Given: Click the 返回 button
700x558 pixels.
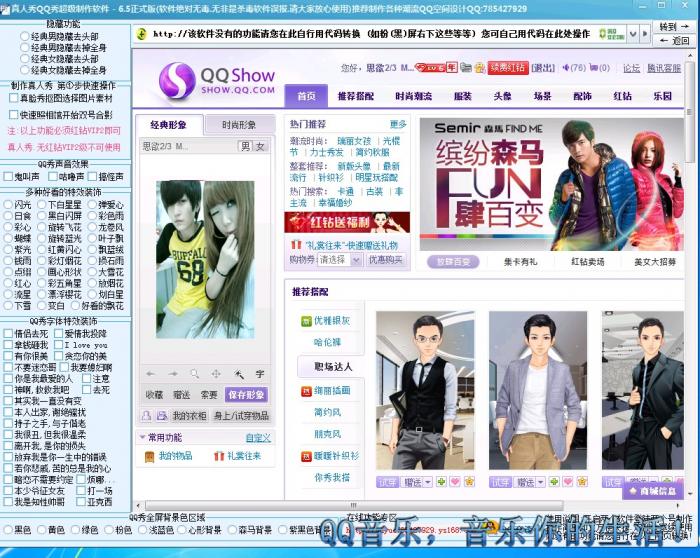Looking at the screenshot, I should point(674,41).
